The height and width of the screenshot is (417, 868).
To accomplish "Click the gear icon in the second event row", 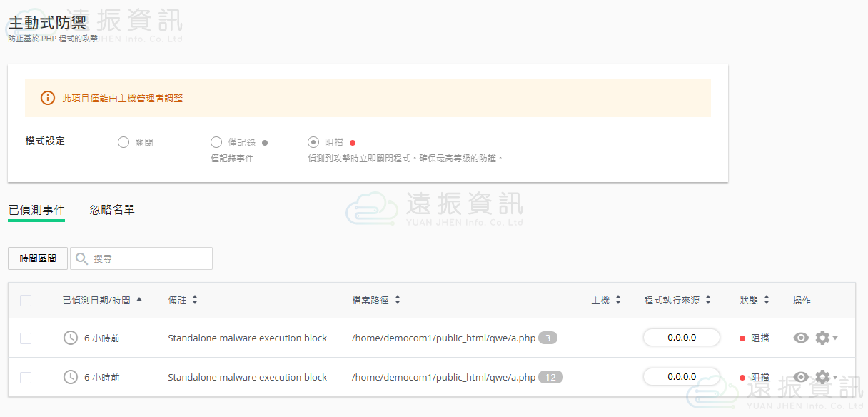I will coord(822,377).
